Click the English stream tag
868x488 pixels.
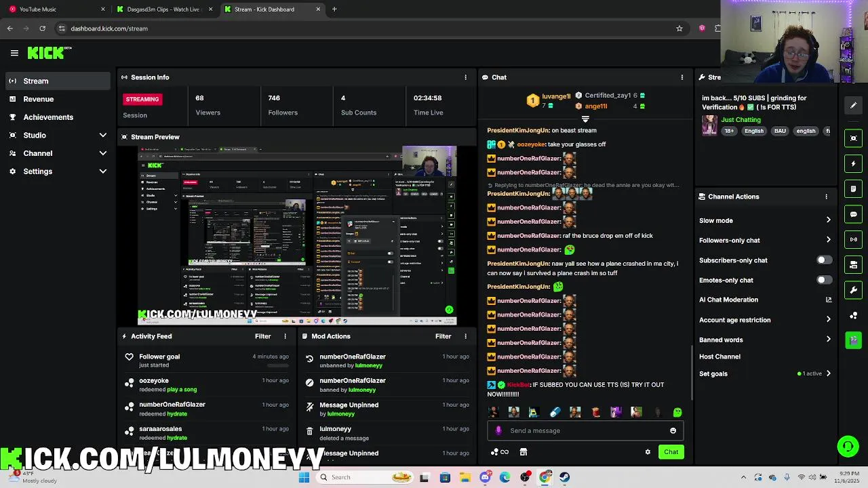point(754,131)
